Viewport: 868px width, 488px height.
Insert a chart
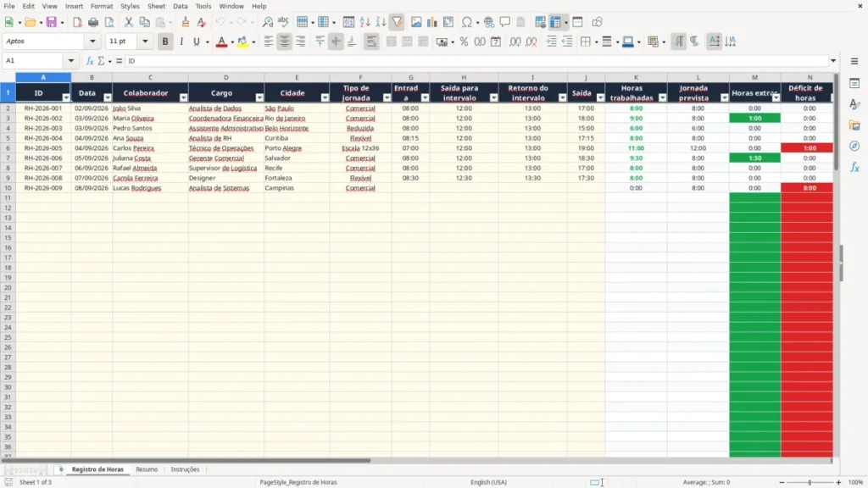pyautogui.click(x=432, y=22)
